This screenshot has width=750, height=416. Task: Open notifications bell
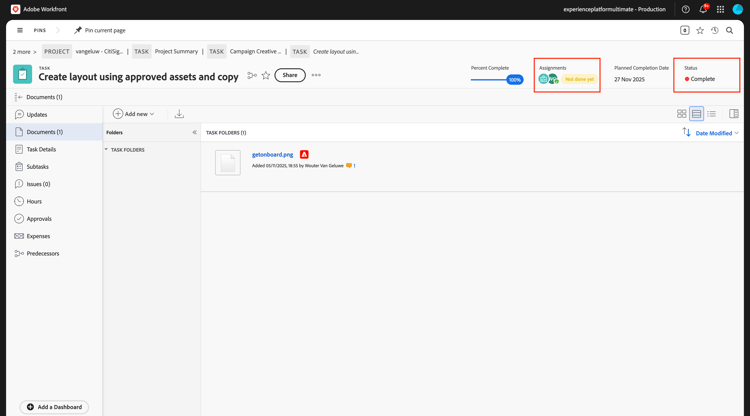click(703, 9)
